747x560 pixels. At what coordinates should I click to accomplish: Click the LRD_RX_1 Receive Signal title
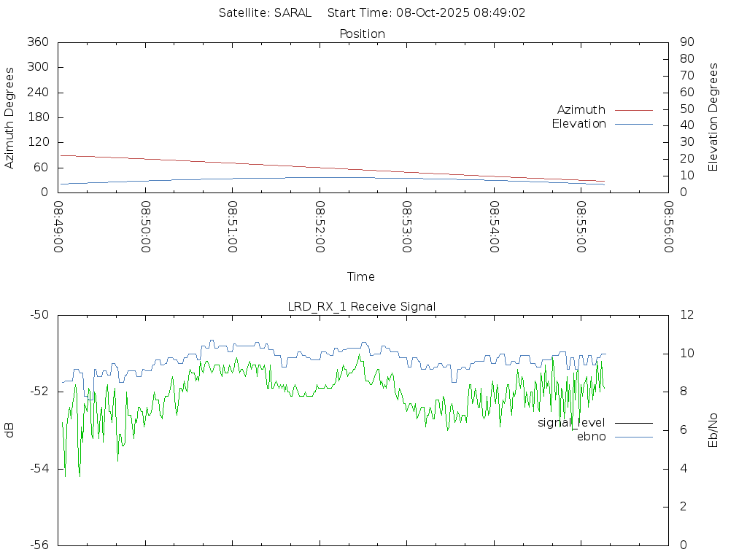coord(362,307)
